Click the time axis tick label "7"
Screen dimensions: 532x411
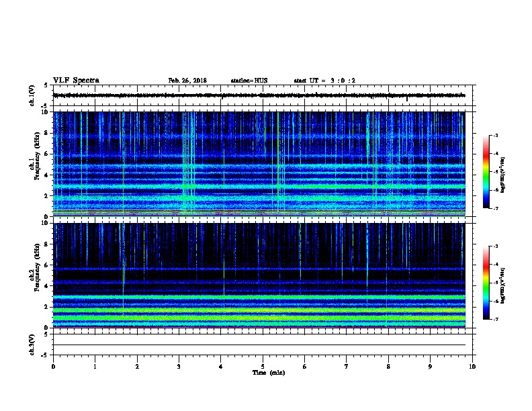tap(347, 366)
